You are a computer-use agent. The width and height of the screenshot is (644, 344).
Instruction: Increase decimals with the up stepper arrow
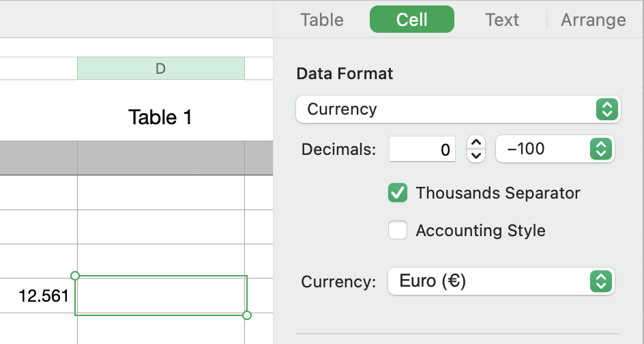pyautogui.click(x=477, y=143)
